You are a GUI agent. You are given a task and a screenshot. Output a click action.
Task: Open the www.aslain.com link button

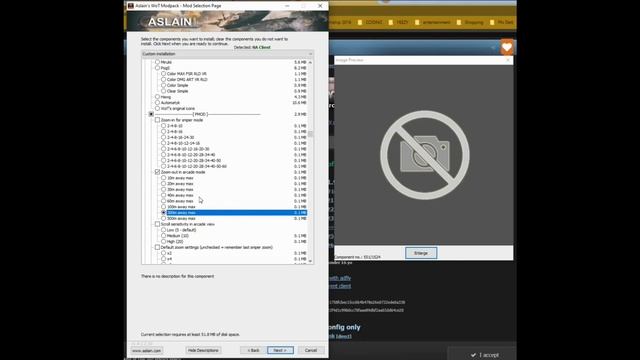(147, 351)
